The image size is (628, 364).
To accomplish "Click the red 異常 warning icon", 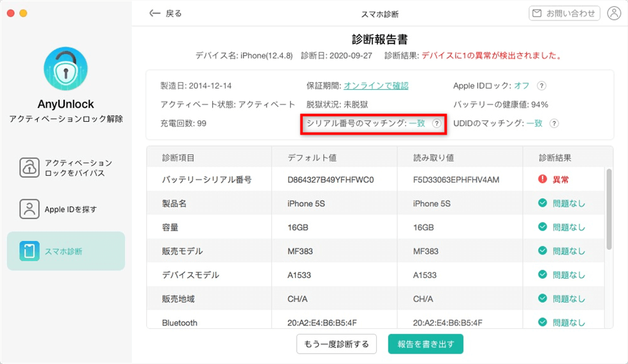I will 542,180.
